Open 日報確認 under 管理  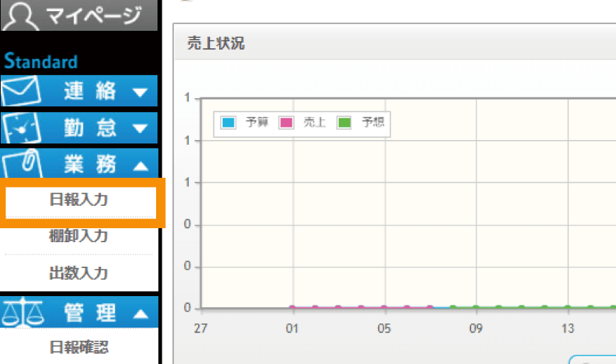pos(78,347)
